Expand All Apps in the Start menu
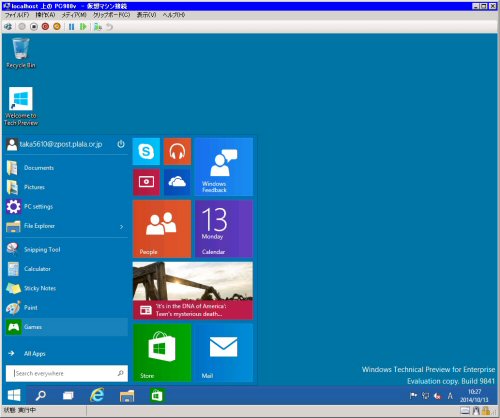Screen dimensions: 500x418 [x=67, y=353]
